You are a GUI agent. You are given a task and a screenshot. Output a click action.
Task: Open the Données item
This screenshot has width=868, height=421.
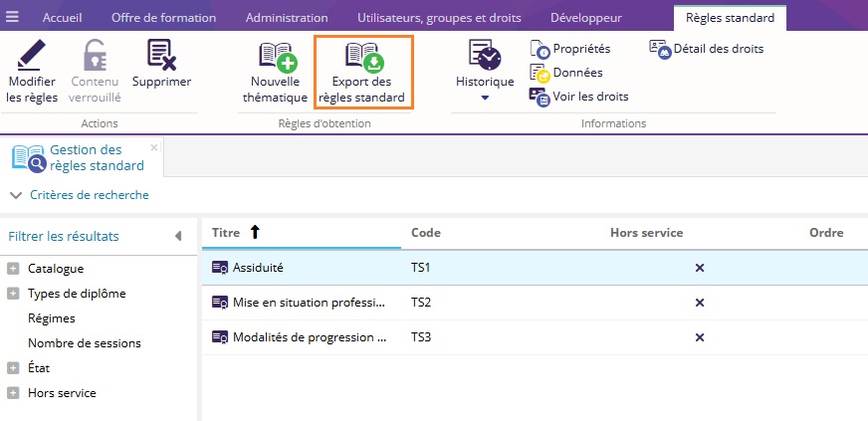pyautogui.click(x=577, y=73)
